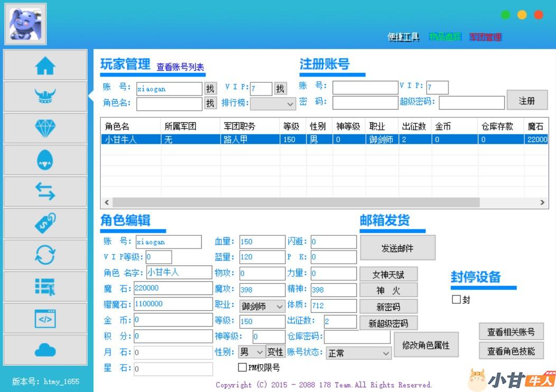556x392 pixels.
Task: Click the egg icon in sidebar
Action: point(45,160)
